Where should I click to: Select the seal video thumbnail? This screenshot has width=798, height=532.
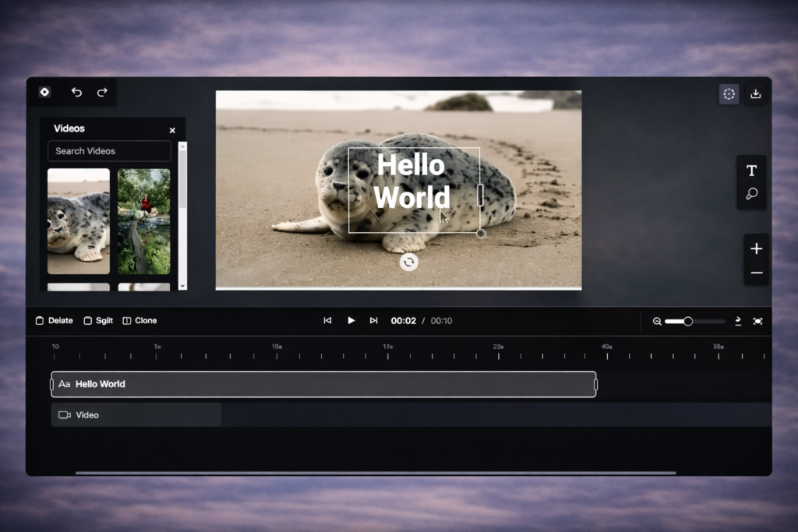[x=79, y=221]
